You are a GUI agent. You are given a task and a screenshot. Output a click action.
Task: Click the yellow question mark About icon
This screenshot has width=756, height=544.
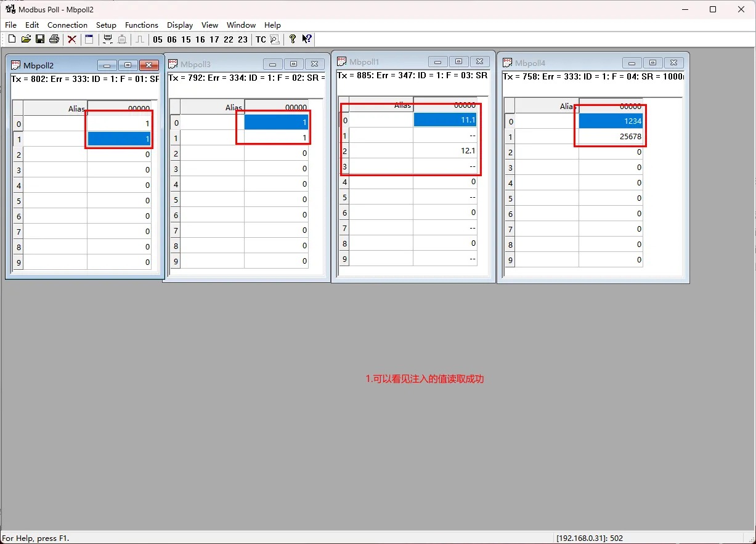pyautogui.click(x=292, y=39)
